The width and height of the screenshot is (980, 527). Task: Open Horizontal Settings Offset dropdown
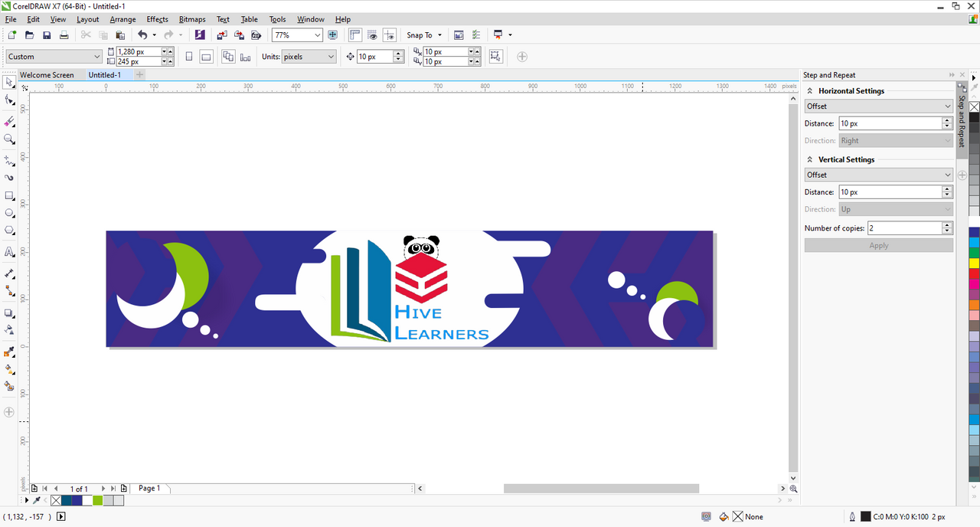(x=878, y=106)
